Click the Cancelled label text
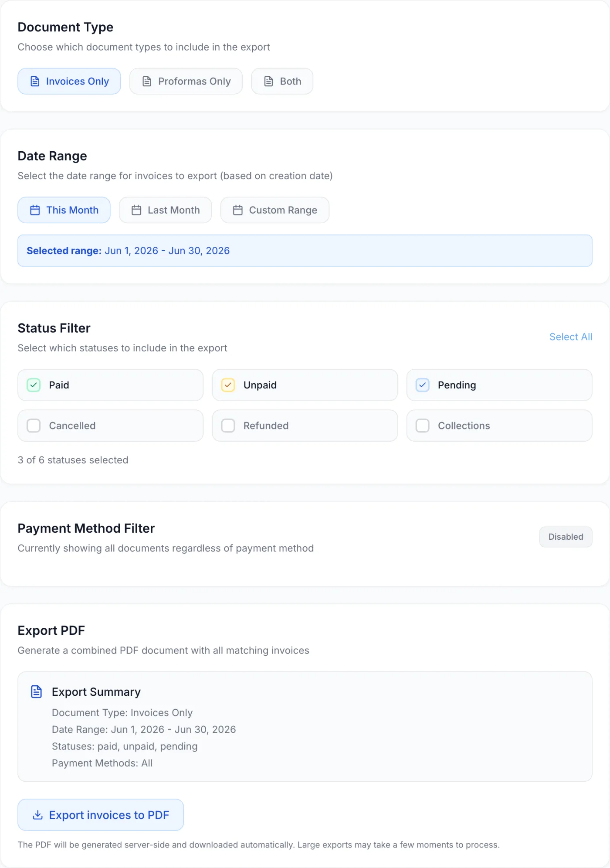The image size is (610, 868). pos(72,425)
